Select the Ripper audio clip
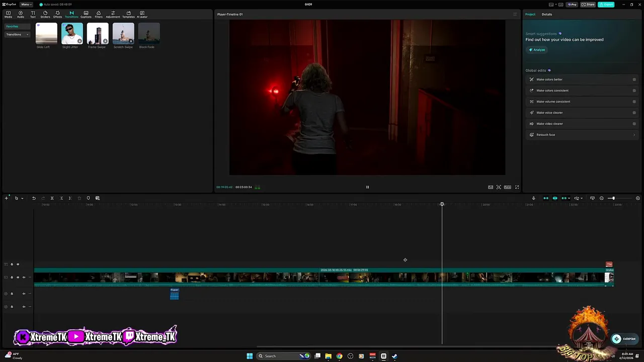This screenshot has height=362, width=644. tap(175, 294)
